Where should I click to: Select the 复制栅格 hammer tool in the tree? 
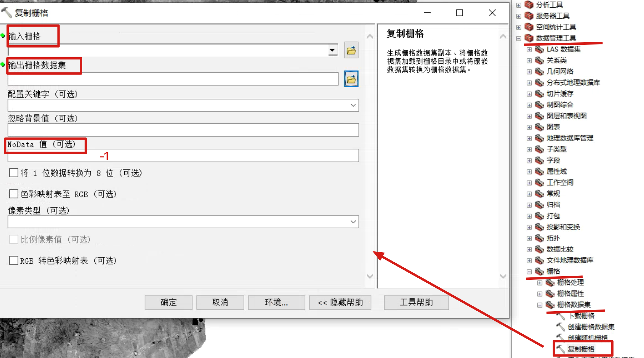[x=581, y=348]
